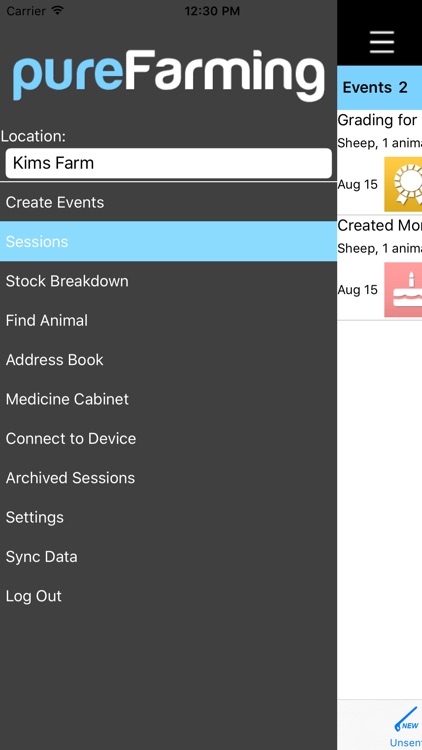Tap the Events 2 header

coord(379,88)
